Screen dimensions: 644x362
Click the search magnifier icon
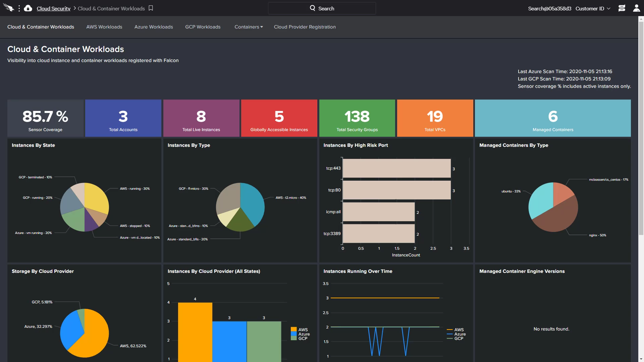pyautogui.click(x=312, y=8)
